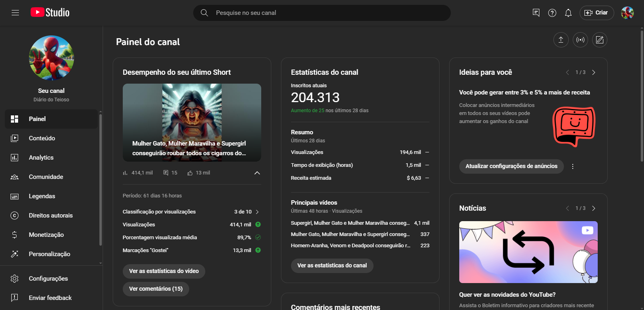Go to previous item in Notícias
644x310 pixels.
[568, 208]
